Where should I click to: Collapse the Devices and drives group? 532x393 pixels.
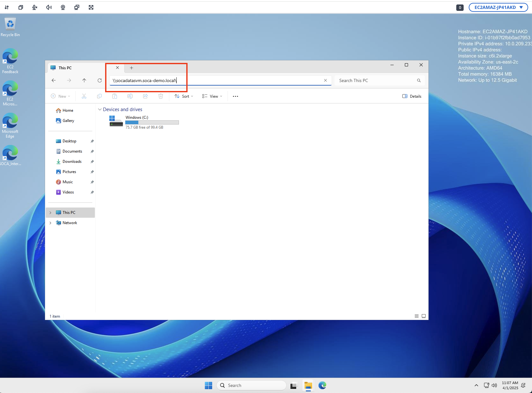[100, 110]
